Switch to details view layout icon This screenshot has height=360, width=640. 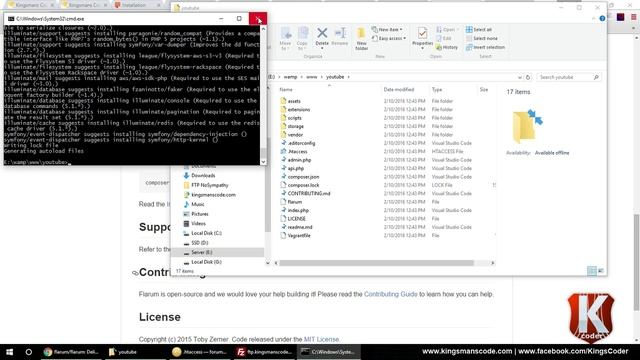591,271
